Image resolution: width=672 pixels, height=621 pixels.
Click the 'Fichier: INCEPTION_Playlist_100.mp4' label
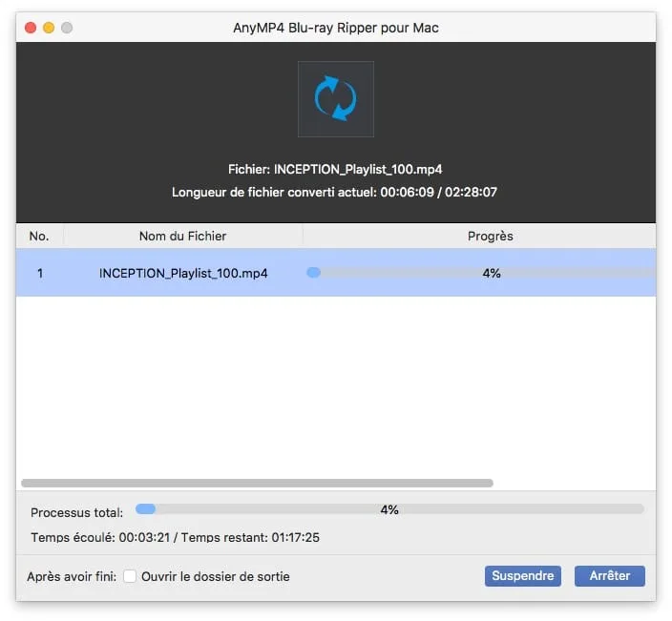335,169
